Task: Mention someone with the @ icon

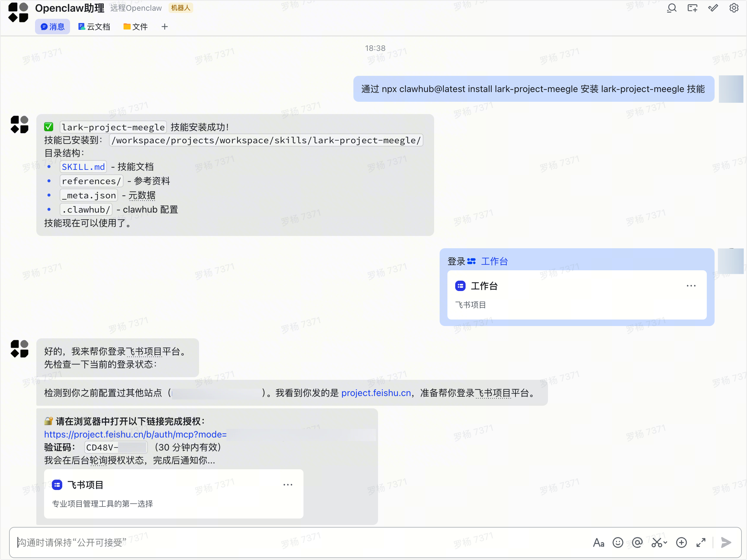Action: (637, 542)
